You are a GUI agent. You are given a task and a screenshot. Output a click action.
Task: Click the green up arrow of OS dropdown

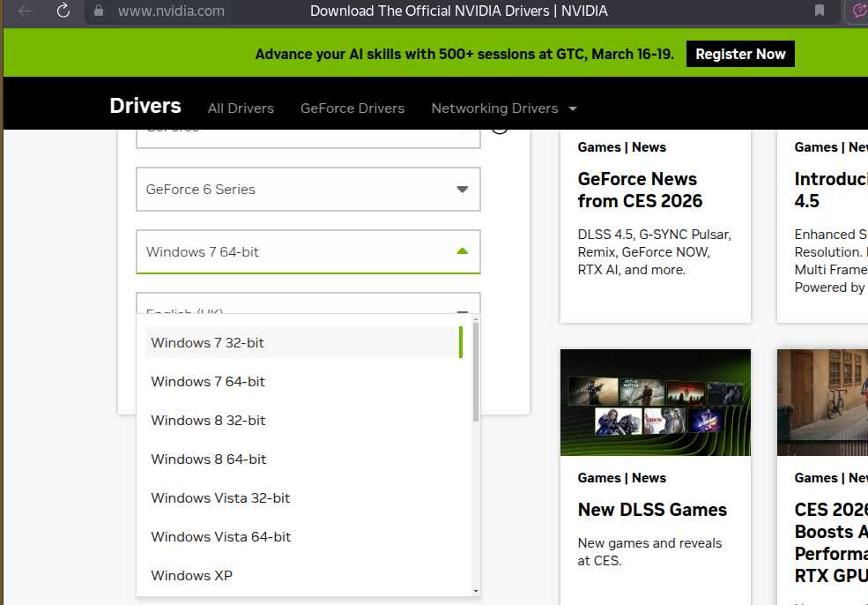[x=463, y=251]
